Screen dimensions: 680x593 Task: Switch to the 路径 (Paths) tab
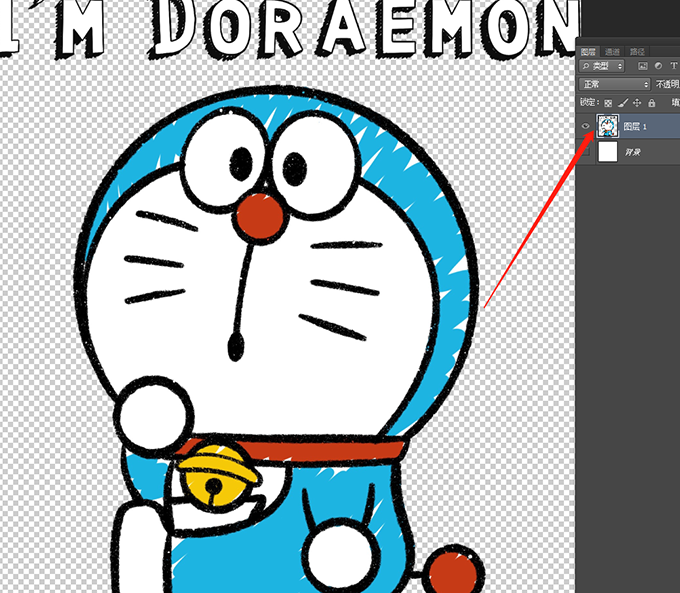[637, 52]
